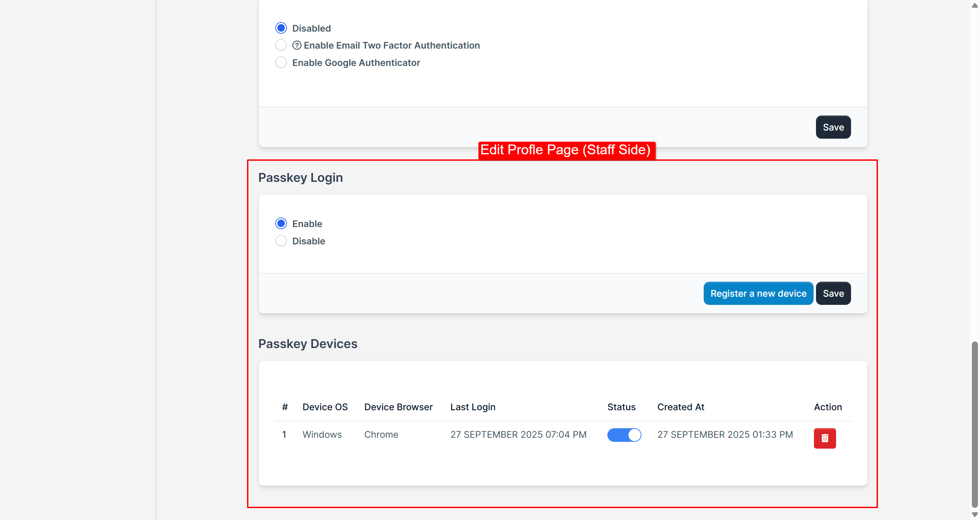Toggle the Windows device status switch
The width and height of the screenshot is (980, 520).
624,434
